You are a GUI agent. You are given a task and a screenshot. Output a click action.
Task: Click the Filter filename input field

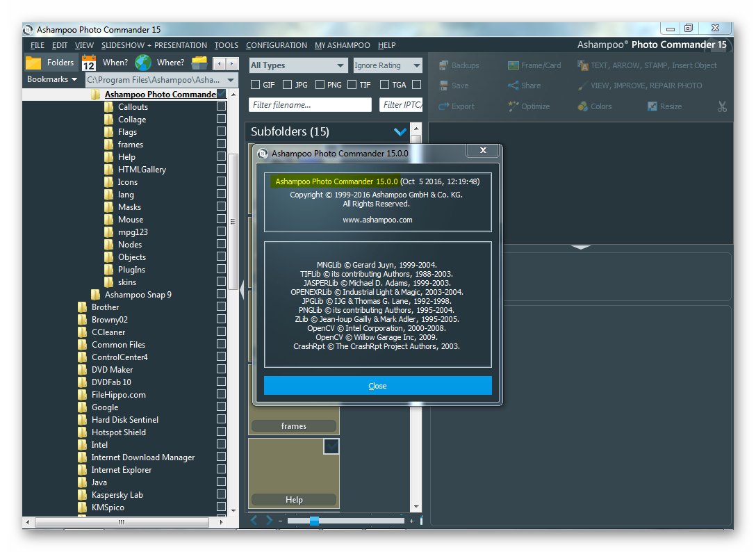[310, 105]
